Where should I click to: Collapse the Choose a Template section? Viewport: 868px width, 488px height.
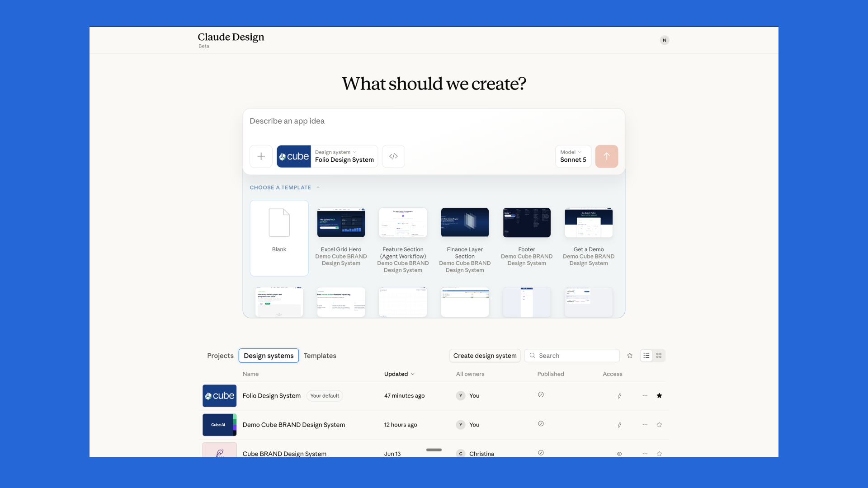point(284,188)
